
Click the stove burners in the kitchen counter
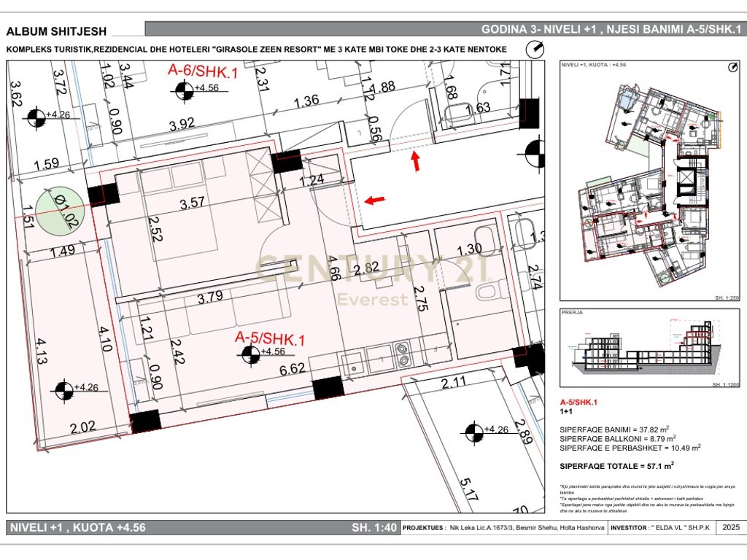pos(404,355)
